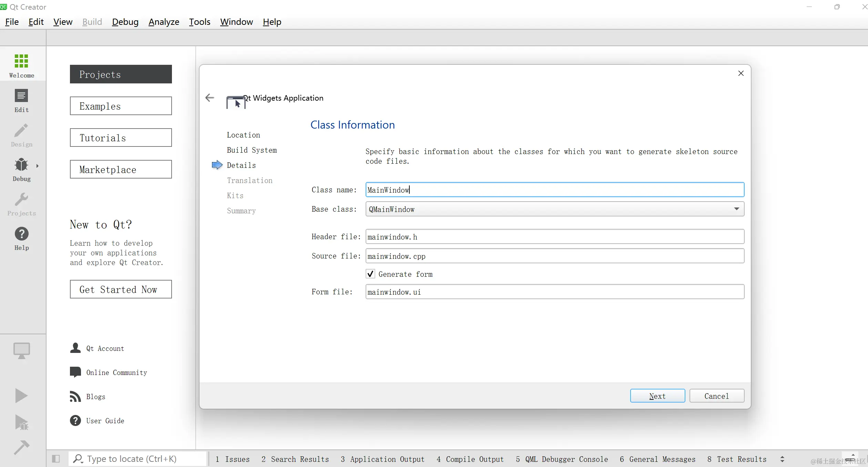Click the Build hammer icon
This screenshot has width=868, height=467.
pos(21,447)
